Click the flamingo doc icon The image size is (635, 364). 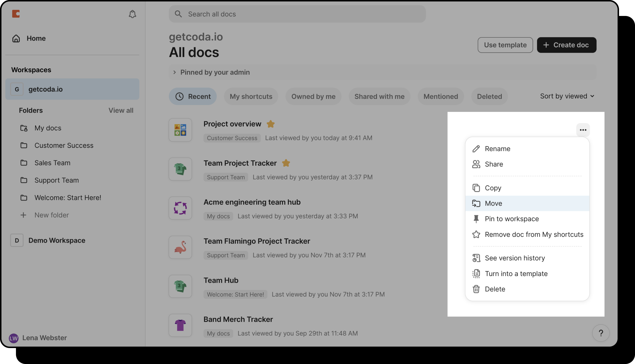pyautogui.click(x=180, y=247)
